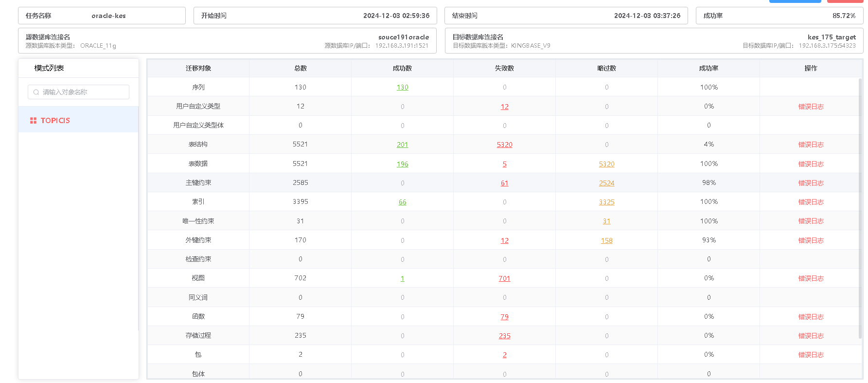Open the 错误日志 for 外键约束 row

tap(811, 240)
